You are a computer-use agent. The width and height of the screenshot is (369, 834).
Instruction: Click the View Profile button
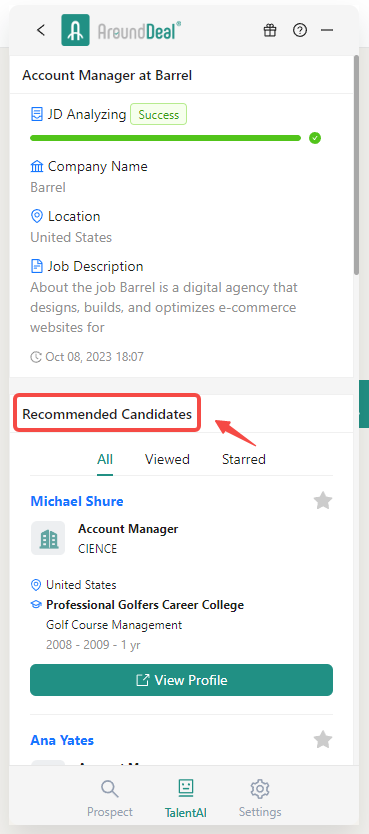[x=181, y=680]
